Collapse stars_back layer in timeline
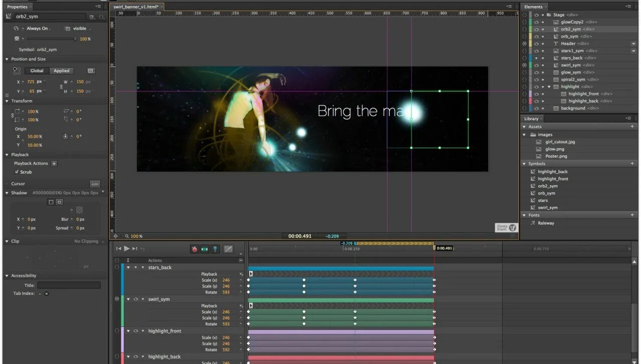 (128, 267)
